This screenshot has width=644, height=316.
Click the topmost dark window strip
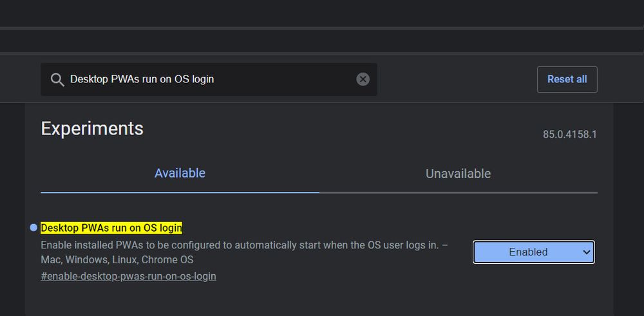[322, 13]
